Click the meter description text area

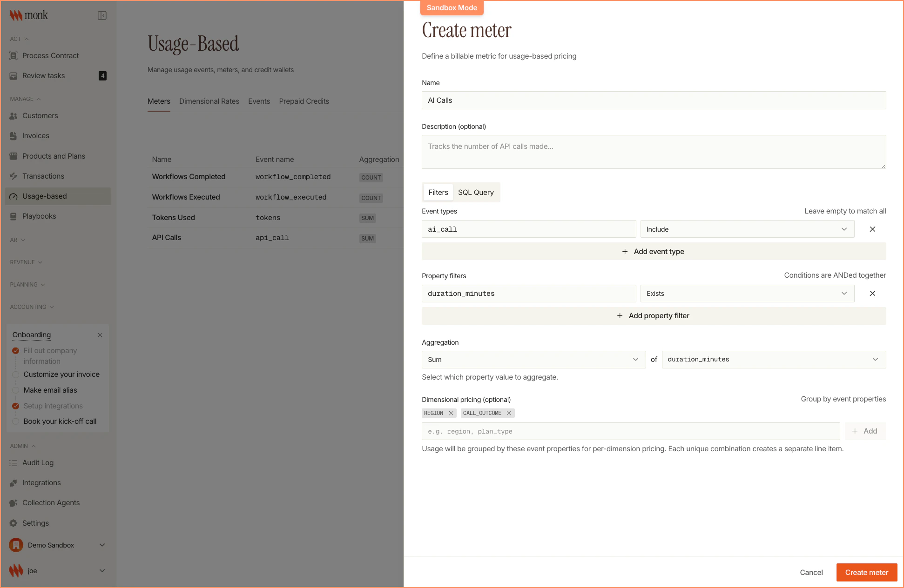654,152
